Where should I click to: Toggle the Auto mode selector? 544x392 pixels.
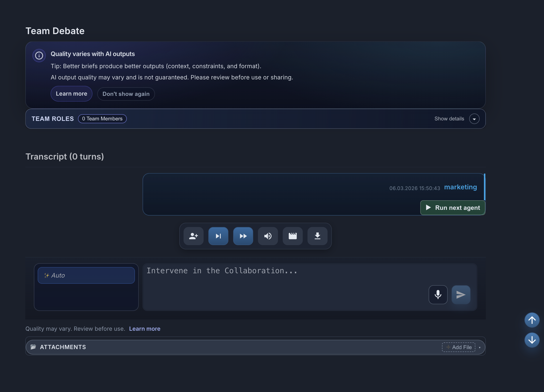[86, 275]
